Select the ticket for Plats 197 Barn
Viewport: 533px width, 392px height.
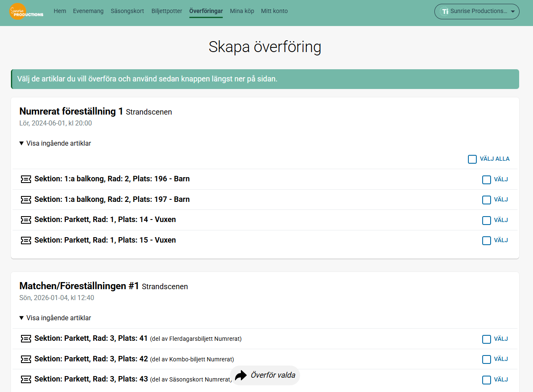486,200
